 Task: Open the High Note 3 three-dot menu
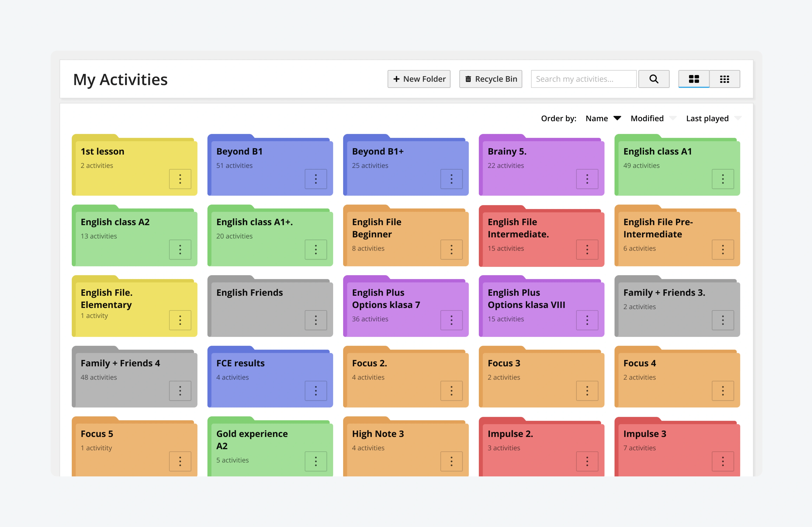451,461
